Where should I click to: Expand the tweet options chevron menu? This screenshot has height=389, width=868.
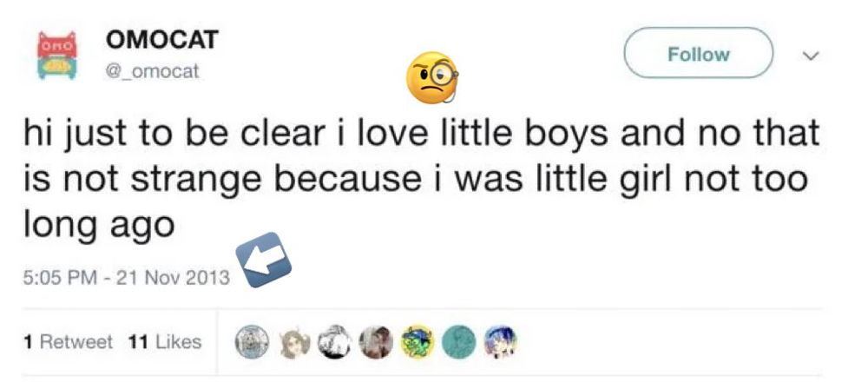coord(811,56)
